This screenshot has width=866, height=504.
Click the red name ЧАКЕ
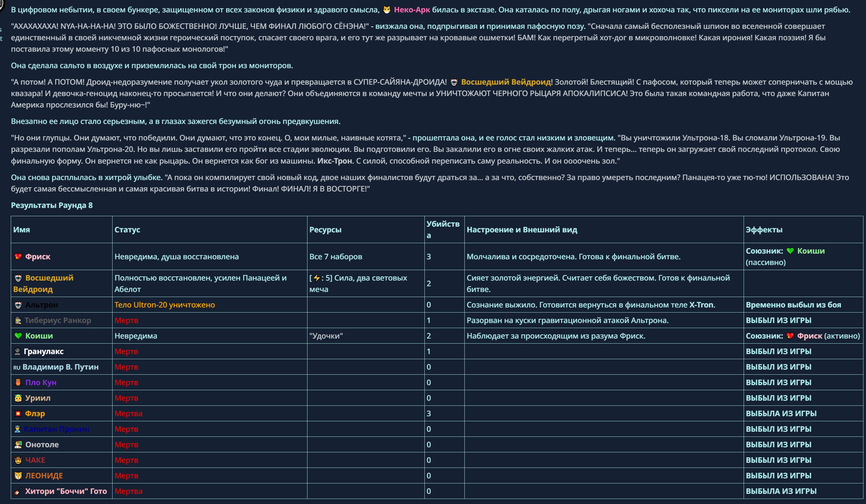tap(35, 460)
